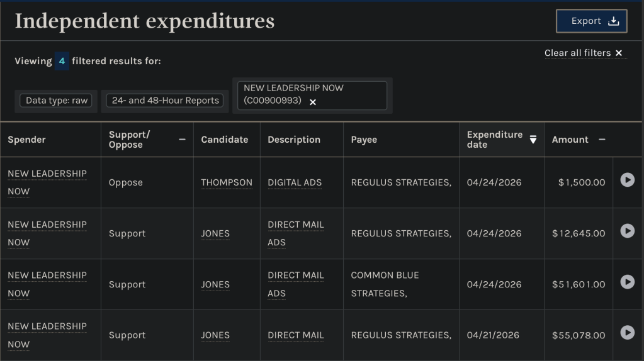This screenshot has height=361, width=644.
Task: Click the 24- and 48-Hour Reports tag
Action: (165, 101)
